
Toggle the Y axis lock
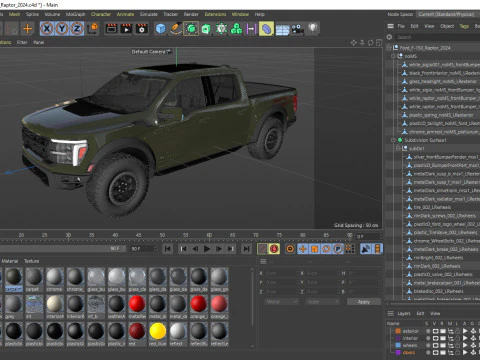coord(62,29)
